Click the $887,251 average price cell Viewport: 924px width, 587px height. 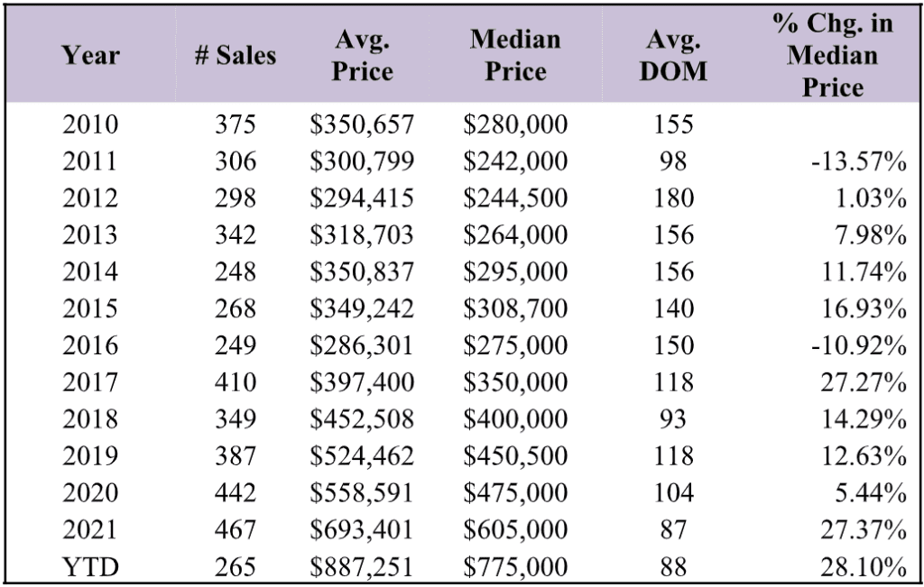click(362, 567)
